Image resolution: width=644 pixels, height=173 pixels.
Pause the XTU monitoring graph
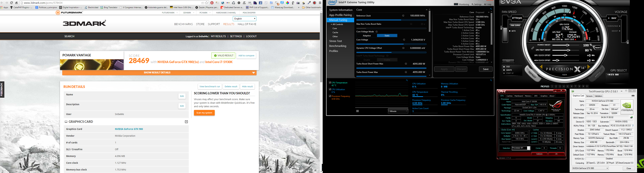(357, 111)
